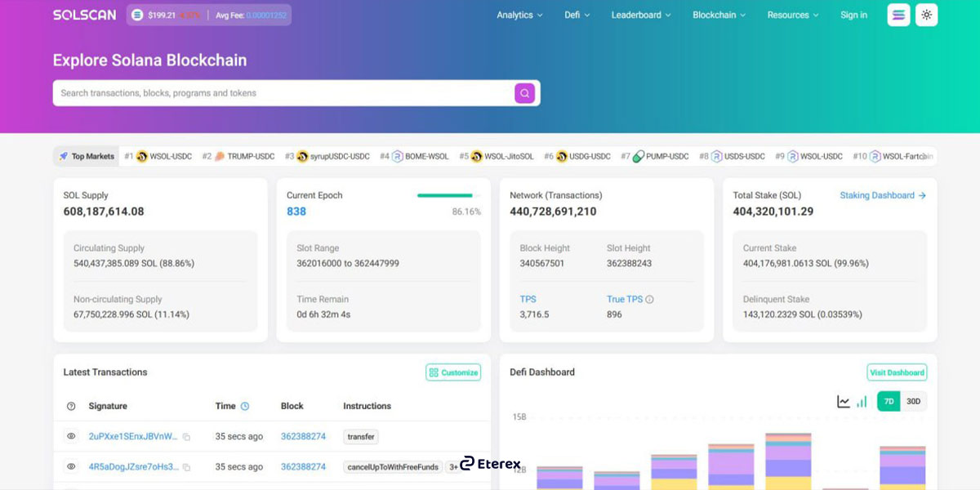Expand the Blockchain menu
Screen dimensions: 980x490
[x=719, y=15]
